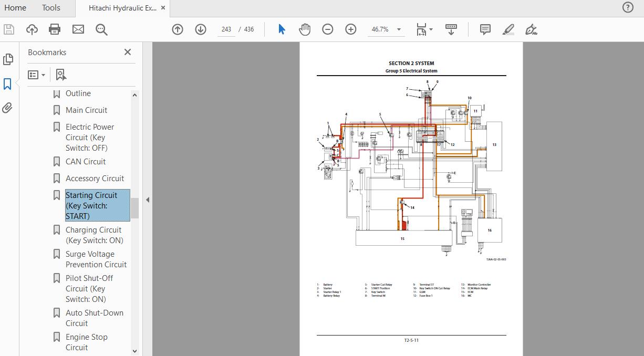
Task: Click the bookmarks scrollbar thumb
Action: pos(134,208)
